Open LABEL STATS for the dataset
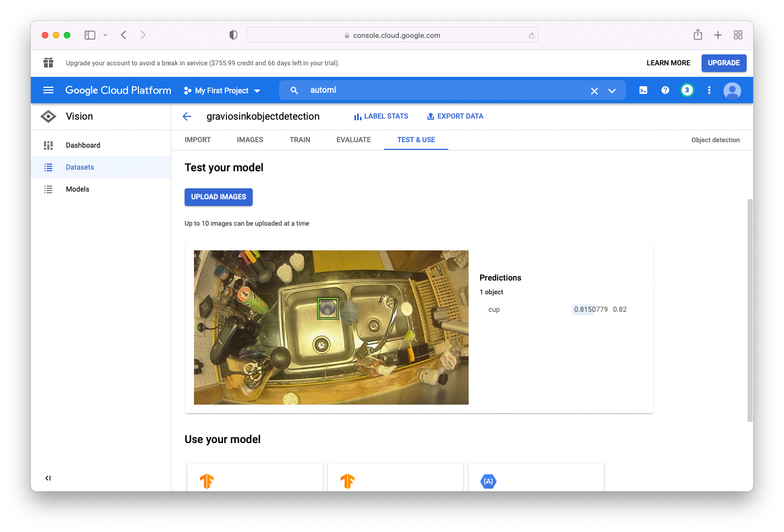Image resolution: width=784 pixels, height=532 pixels. pyautogui.click(x=381, y=116)
